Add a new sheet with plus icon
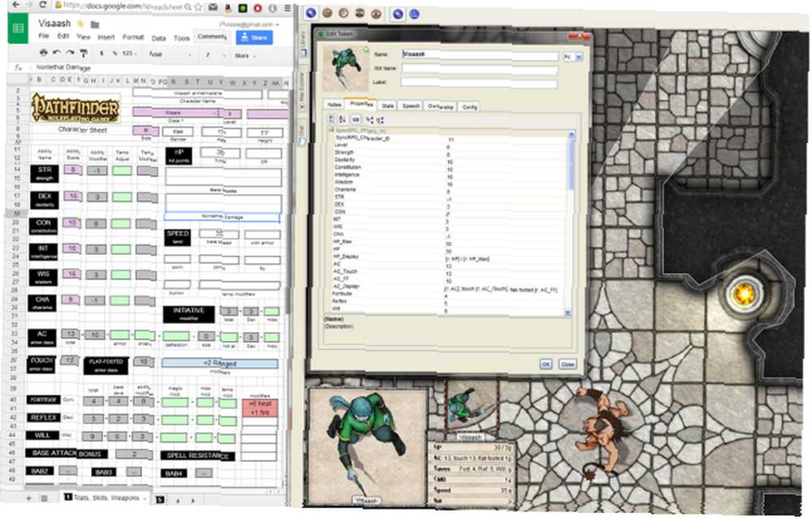Viewport: 812px width, 518px height. [28, 499]
